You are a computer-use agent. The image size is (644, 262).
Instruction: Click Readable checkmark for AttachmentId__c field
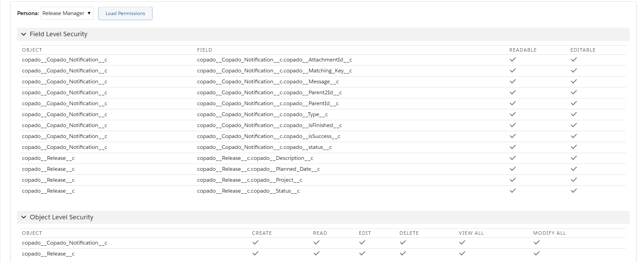[513, 59]
